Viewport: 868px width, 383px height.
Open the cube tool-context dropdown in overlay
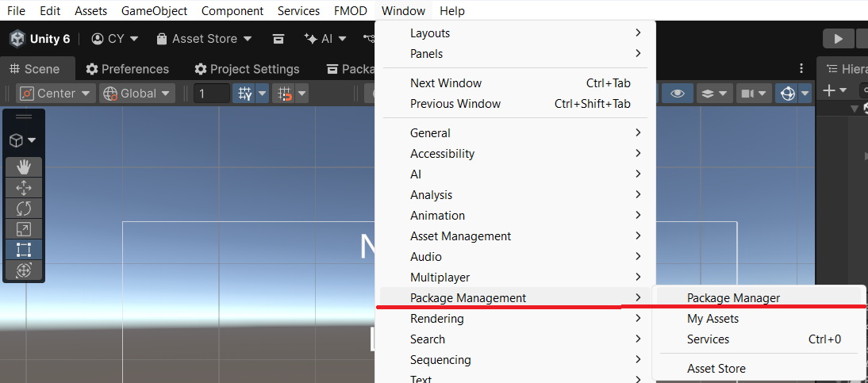click(x=23, y=140)
